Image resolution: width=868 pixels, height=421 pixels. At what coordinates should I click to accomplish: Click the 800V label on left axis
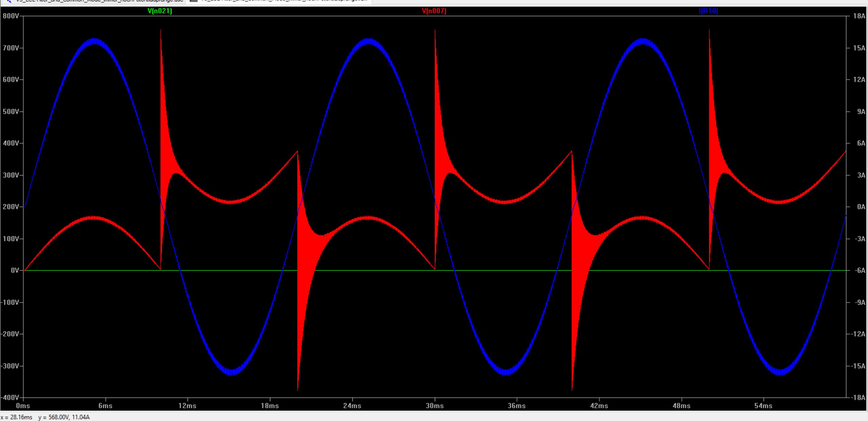11,16
